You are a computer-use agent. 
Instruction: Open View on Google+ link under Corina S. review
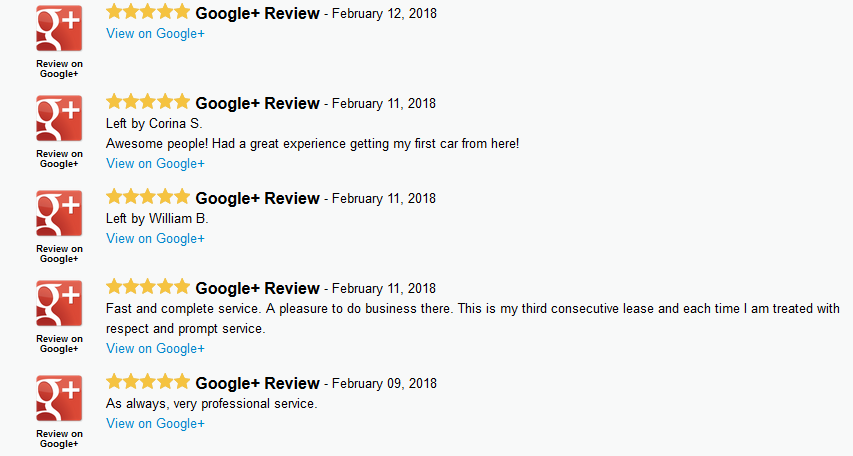pos(156,164)
